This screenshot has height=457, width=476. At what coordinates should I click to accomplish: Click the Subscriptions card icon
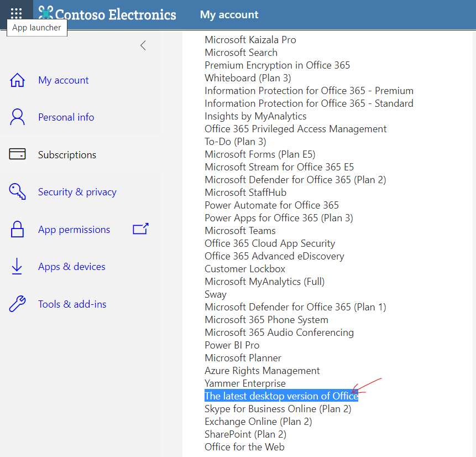point(17,154)
